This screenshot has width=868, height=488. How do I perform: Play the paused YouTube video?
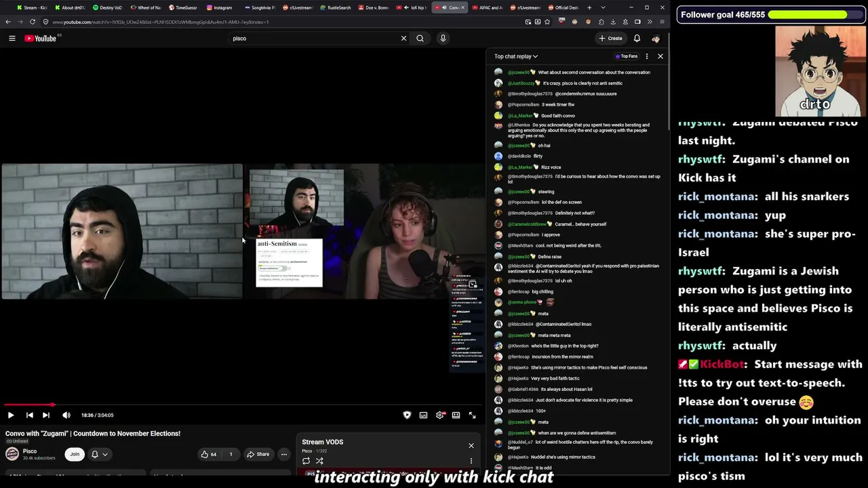click(11, 415)
